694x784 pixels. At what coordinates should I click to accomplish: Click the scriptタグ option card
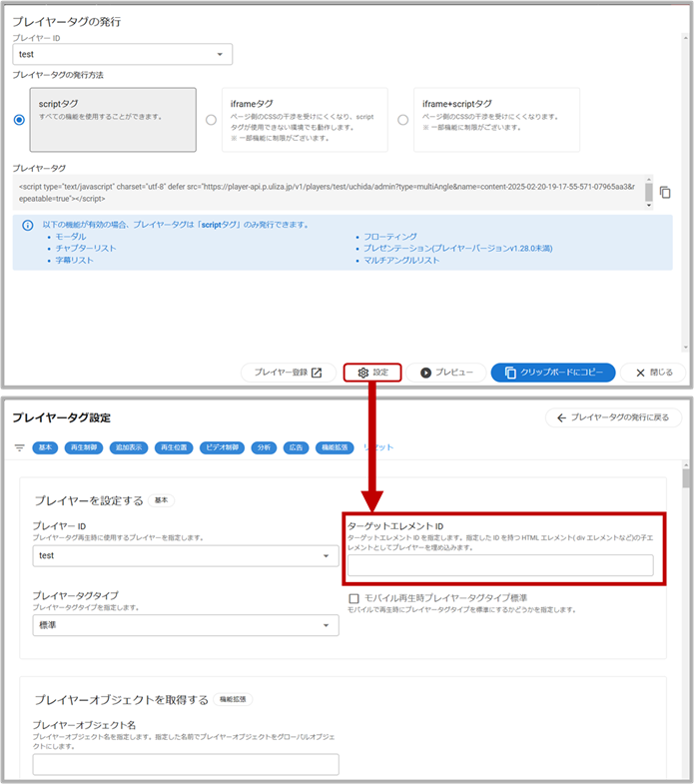[113, 120]
